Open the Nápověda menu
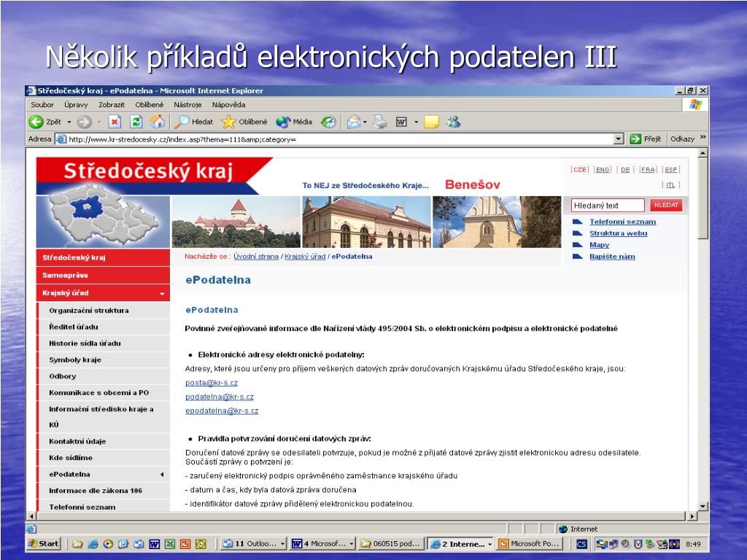The image size is (747, 560). (228, 105)
